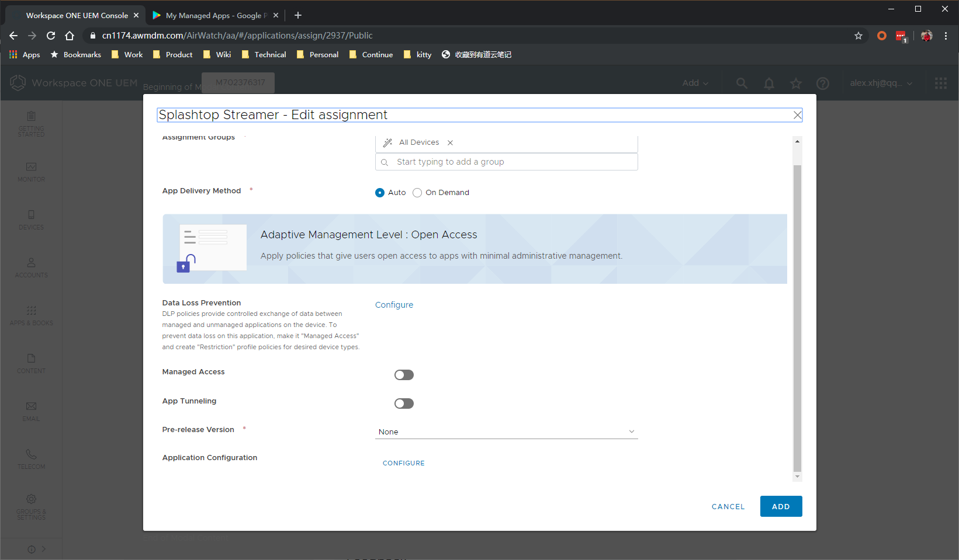Bookmark this page with the star
The width and height of the screenshot is (959, 560).
coord(858,36)
